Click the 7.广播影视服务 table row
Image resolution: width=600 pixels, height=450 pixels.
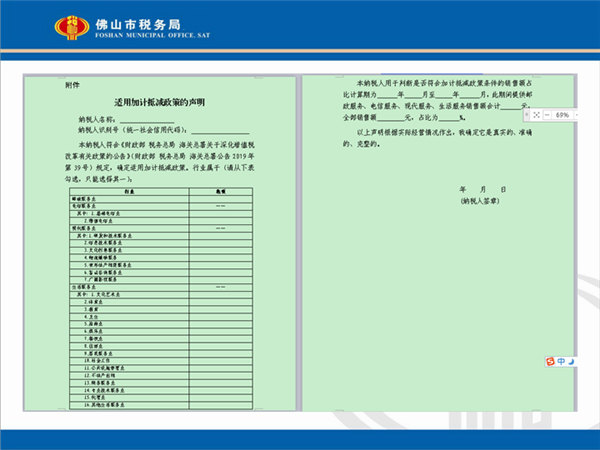click(x=161, y=280)
